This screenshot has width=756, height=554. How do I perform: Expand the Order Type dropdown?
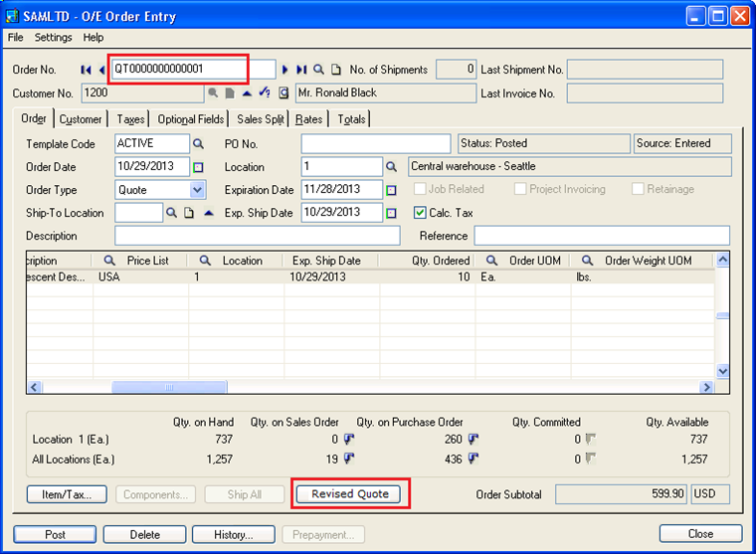tap(197, 190)
